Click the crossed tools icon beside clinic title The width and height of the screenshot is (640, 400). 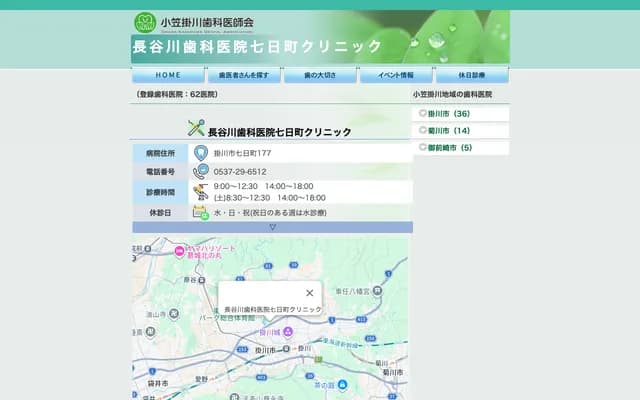tap(196, 128)
